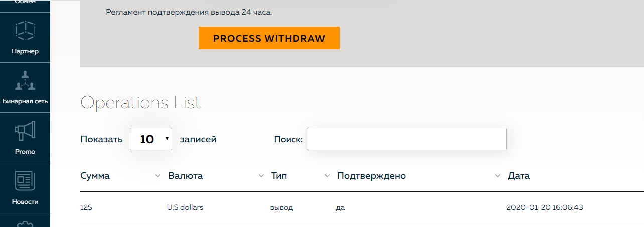Click the Бинарная сеть sidebar label

25,101
